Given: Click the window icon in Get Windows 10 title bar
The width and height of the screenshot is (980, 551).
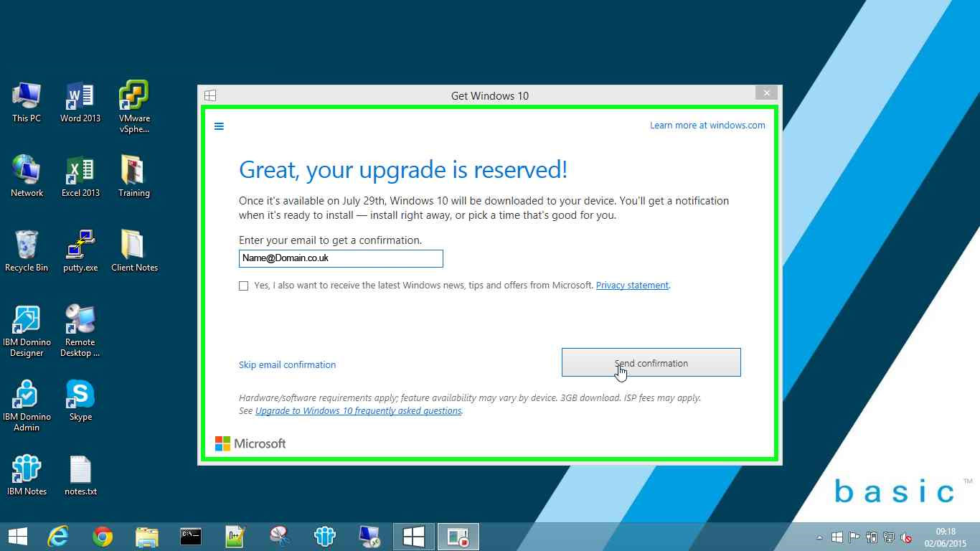Looking at the screenshot, I should click(210, 95).
